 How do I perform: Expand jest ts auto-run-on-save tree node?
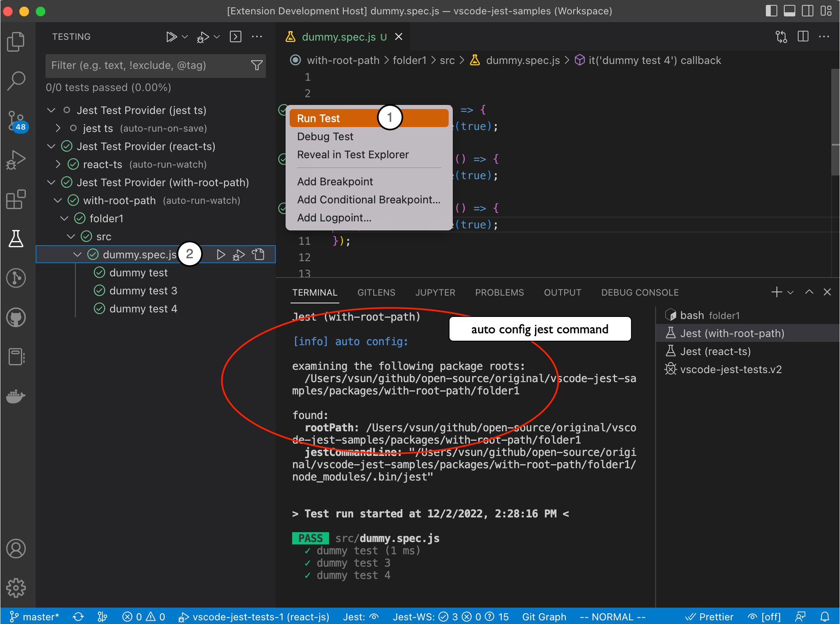point(58,128)
